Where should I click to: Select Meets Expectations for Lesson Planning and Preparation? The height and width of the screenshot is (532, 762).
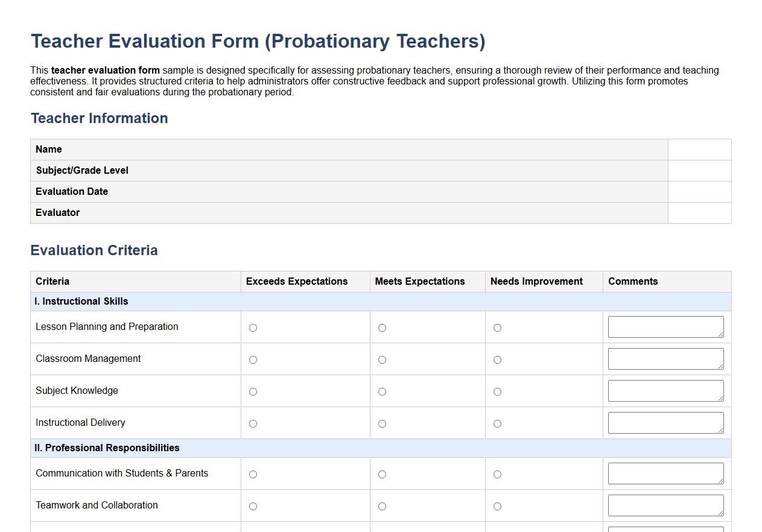click(x=381, y=328)
